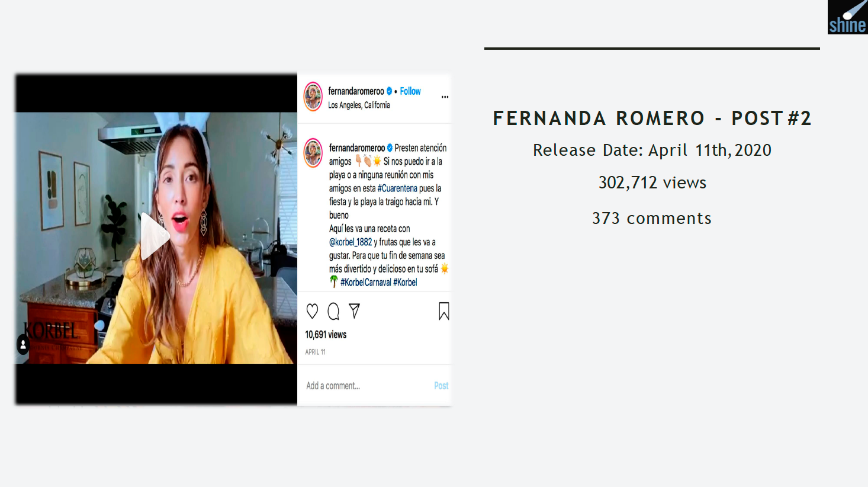Click the fernandaromeroo username in header

tap(356, 91)
